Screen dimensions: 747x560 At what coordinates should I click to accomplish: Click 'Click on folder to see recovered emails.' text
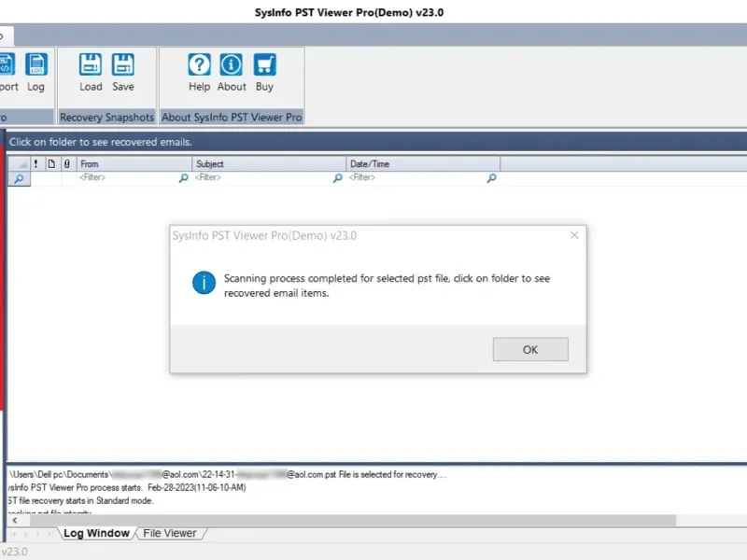click(x=101, y=142)
